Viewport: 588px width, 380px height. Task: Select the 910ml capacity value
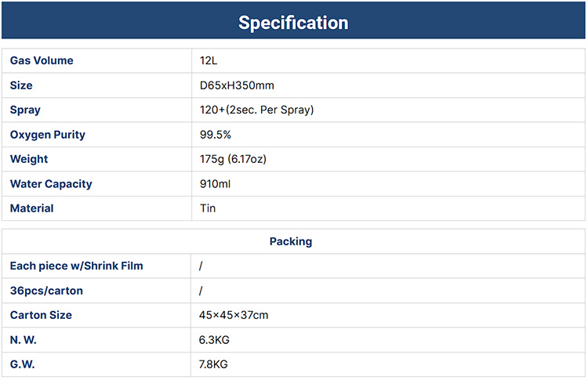click(216, 184)
